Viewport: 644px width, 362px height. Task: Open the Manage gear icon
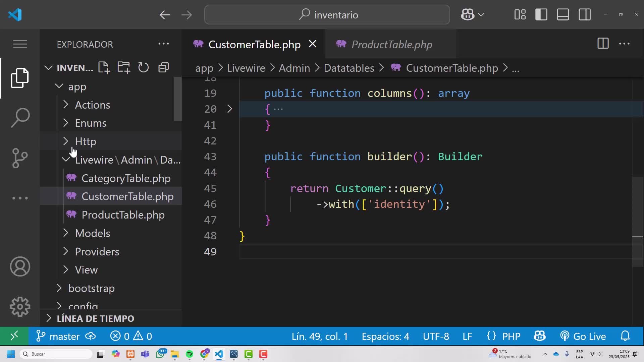click(20, 307)
